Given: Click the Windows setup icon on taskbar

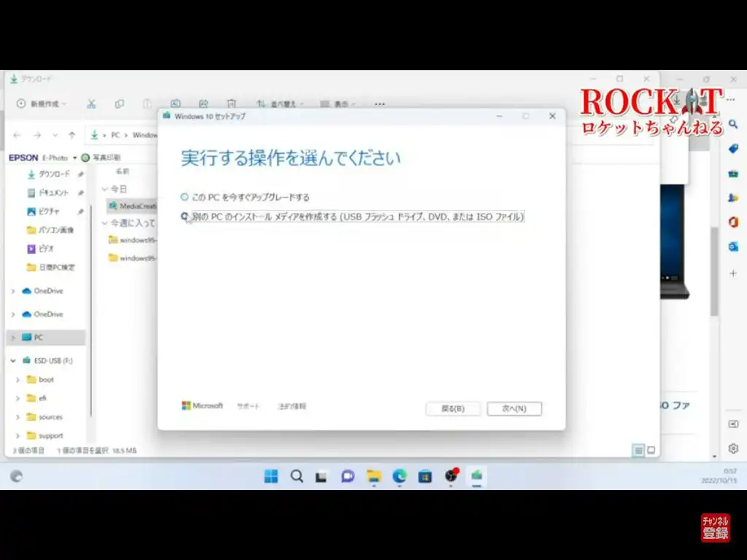Looking at the screenshot, I should click(x=476, y=476).
